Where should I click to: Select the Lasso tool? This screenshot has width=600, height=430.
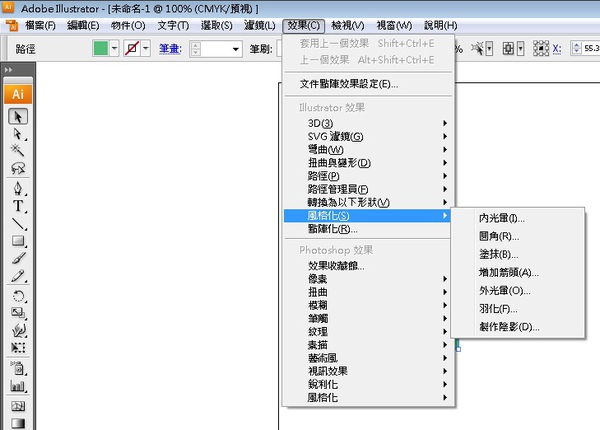(18, 168)
